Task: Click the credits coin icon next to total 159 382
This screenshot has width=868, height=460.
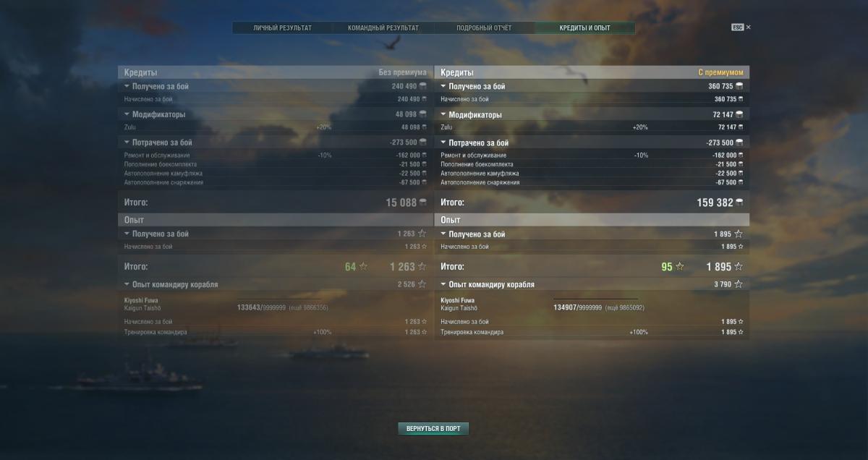Action: point(739,203)
